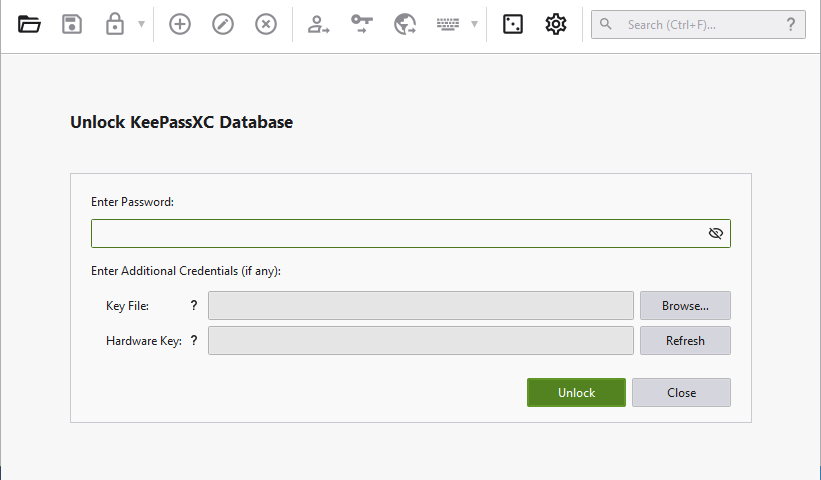The image size is (821, 480).
Task: Delete the entry with the X circle icon
Action: point(265,24)
